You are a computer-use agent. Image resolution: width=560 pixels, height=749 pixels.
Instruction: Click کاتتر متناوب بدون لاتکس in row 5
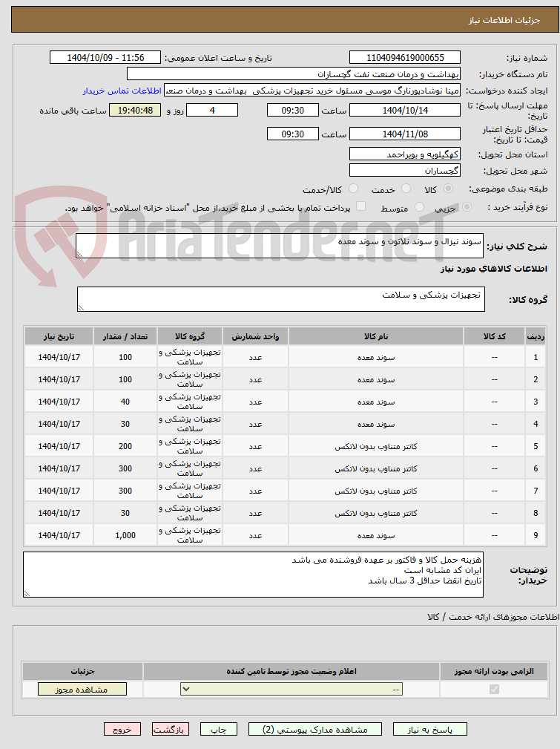[x=376, y=446]
